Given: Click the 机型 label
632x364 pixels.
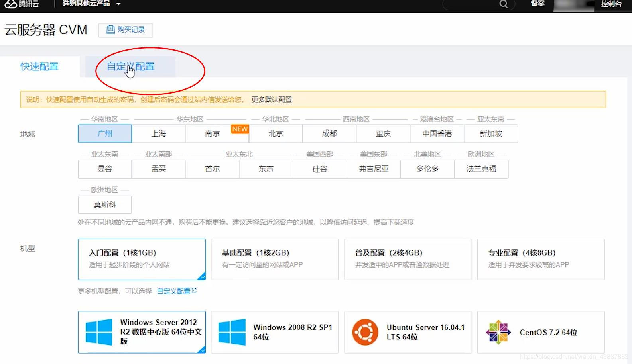Looking at the screenshot, I should [28, 249].
